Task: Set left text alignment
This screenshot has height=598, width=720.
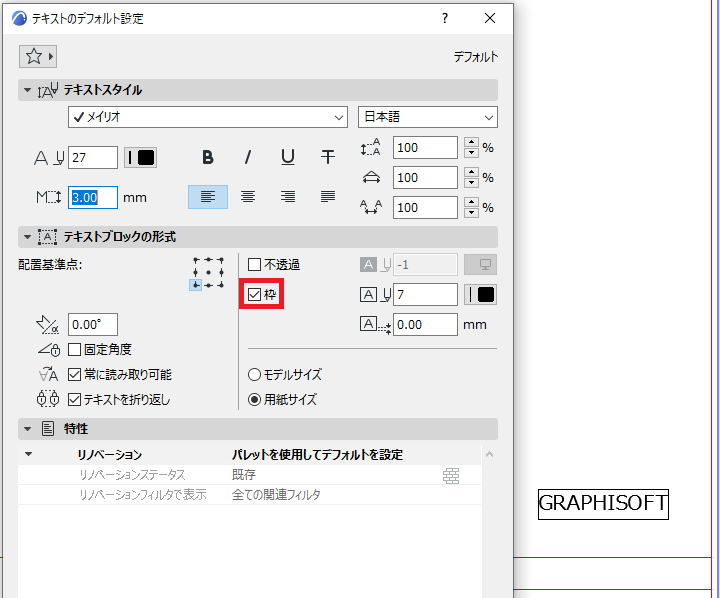Action: [x=208, y=197]
